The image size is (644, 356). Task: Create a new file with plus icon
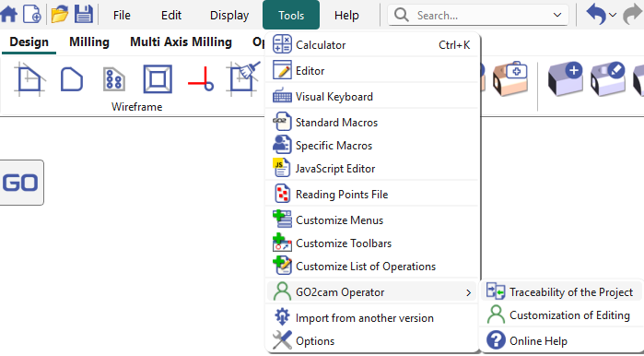pos(31,15)
